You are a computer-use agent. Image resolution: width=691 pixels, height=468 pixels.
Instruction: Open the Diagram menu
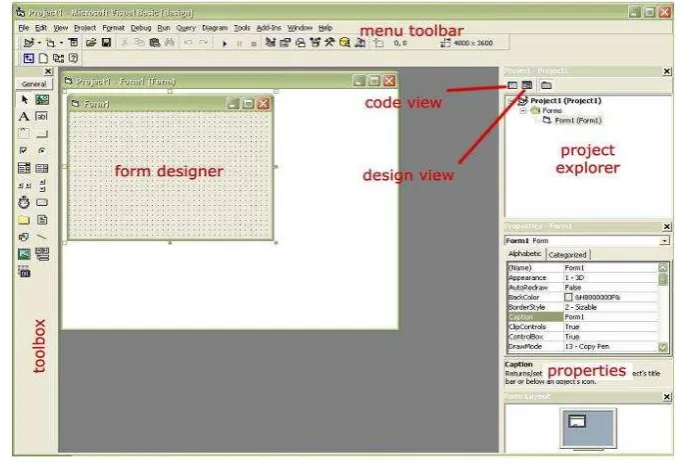click(x=215, y=28)
